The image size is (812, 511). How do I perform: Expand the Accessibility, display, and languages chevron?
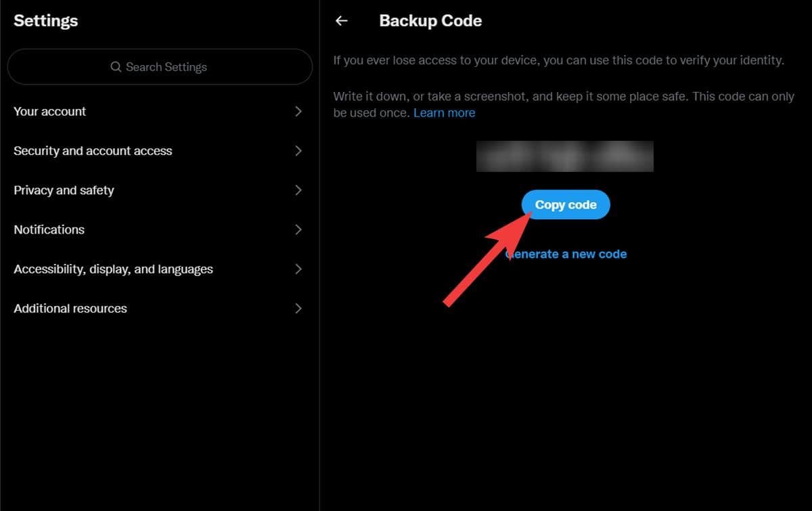[298, 269]
